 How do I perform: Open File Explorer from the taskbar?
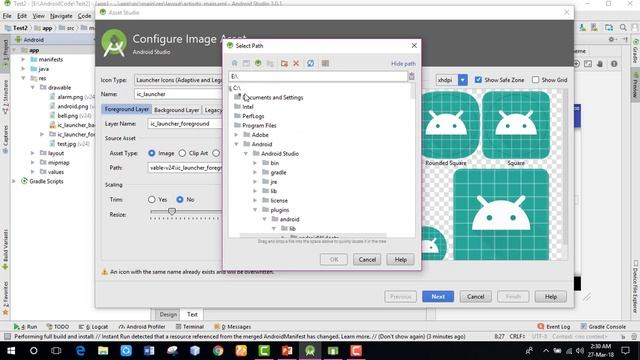[103, 351]
